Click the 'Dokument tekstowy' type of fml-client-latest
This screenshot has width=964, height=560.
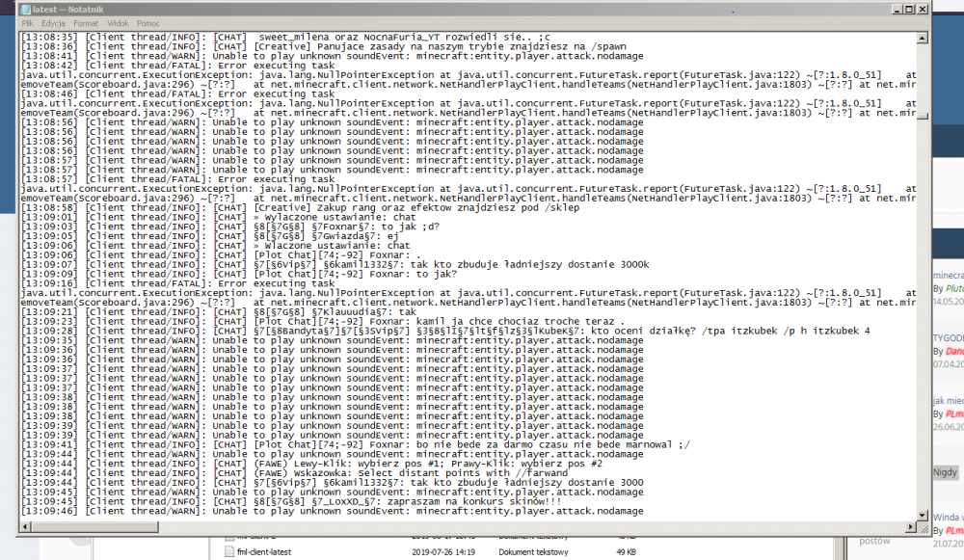click(x=533, y=552)
